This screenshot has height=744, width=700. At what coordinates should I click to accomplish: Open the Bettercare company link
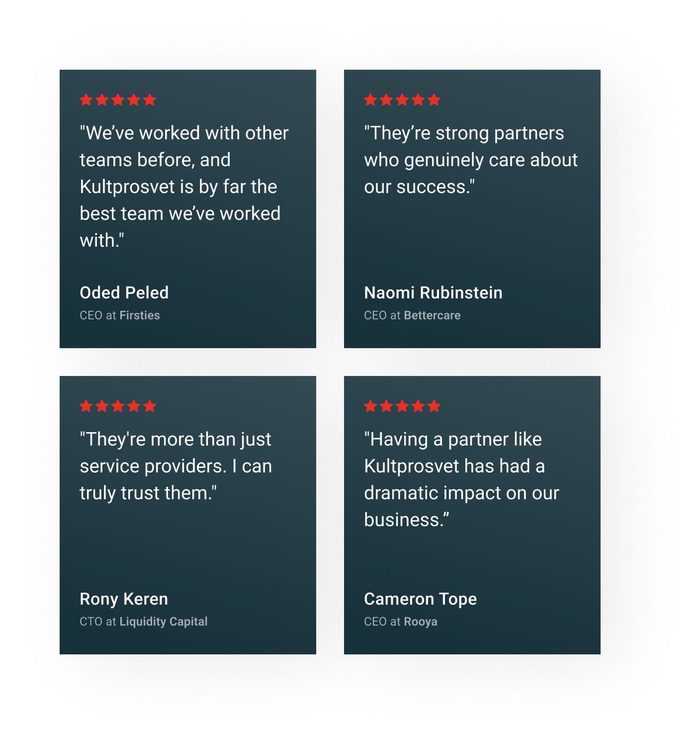432,316
